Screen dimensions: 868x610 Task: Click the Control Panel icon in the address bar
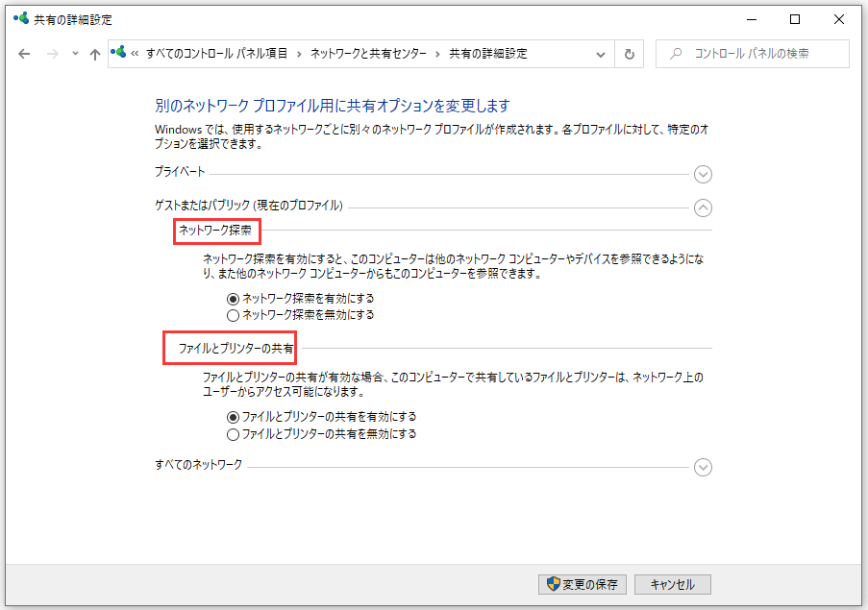coord(118,54)
